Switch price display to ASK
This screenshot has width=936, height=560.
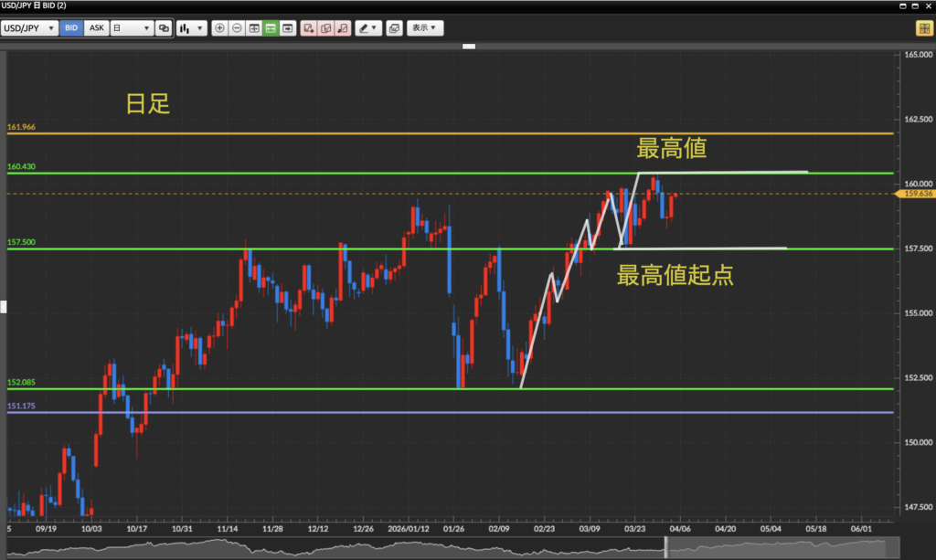tap(96, 28)
